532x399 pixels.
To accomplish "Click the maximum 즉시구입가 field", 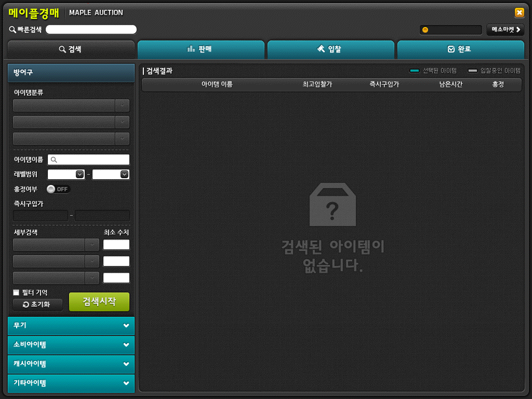I will [x=102, y=216].
